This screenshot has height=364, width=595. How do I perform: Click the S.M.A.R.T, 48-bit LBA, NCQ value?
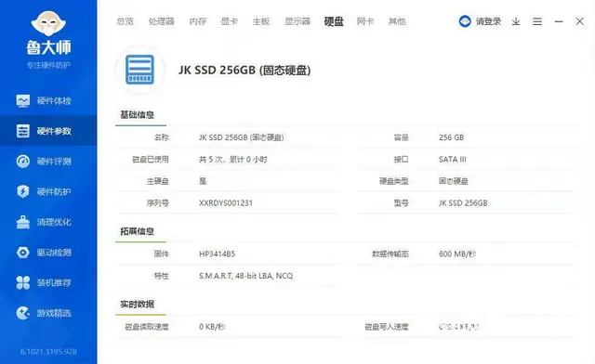pyautogui.click(x=245, y=276)
